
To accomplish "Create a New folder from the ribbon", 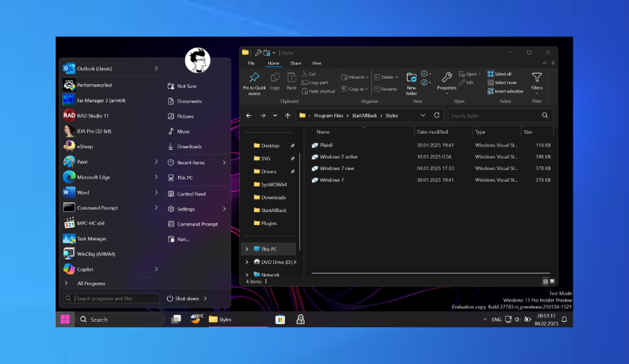I will [x=411, y=83].
